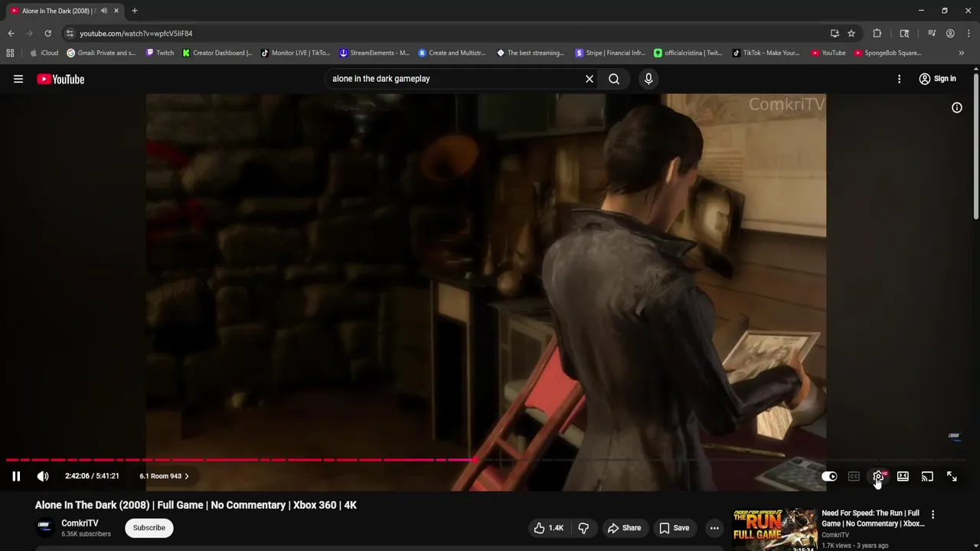This screenshot has width=980, height=551.
Task: Switch to theater mode
Action: pos(903,476)
